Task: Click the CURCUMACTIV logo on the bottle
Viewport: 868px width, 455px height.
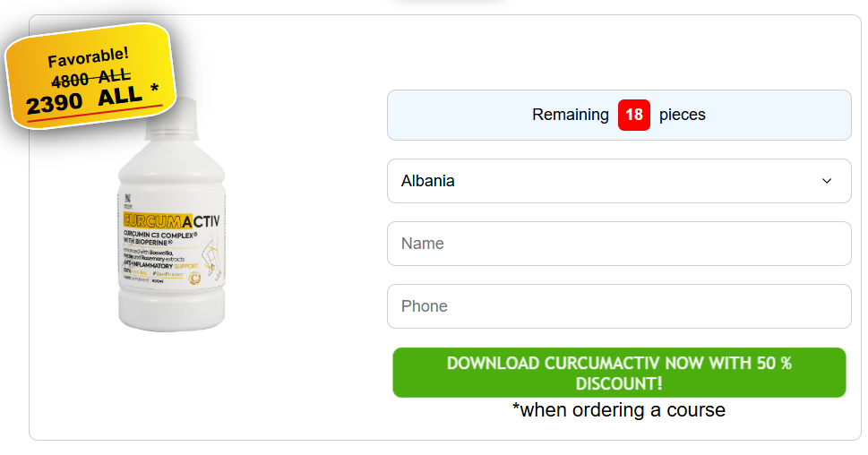Action: click(x=171, y=219)
